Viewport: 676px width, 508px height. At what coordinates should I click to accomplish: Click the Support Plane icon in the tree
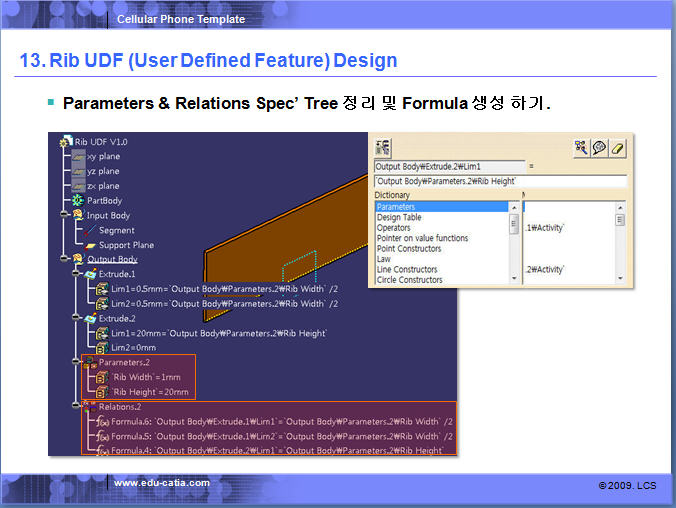point(90,245)
